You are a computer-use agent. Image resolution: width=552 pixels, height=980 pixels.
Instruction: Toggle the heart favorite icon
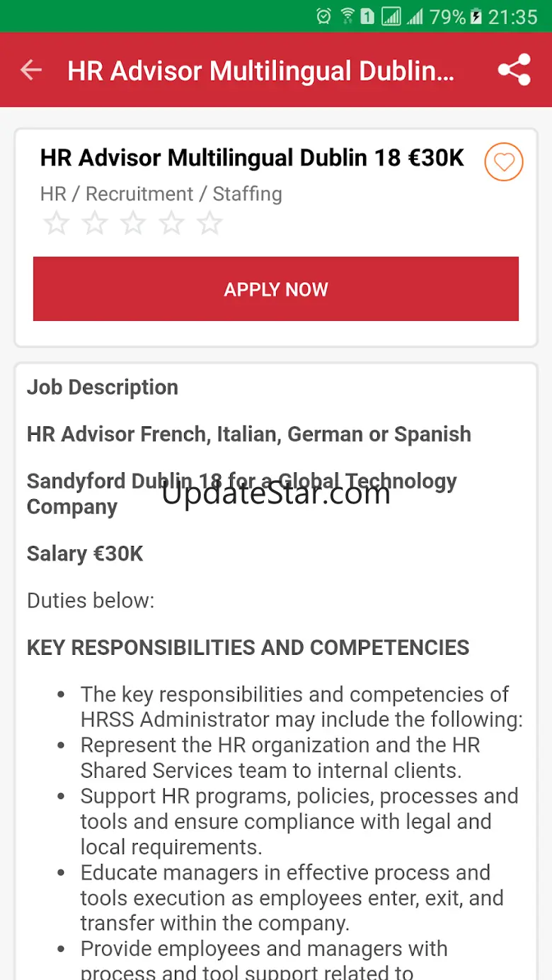point(503,163)
